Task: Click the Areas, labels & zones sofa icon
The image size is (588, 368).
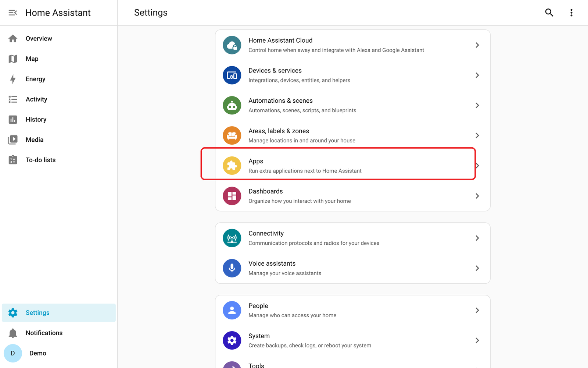Action: click(x=232, y=135)
